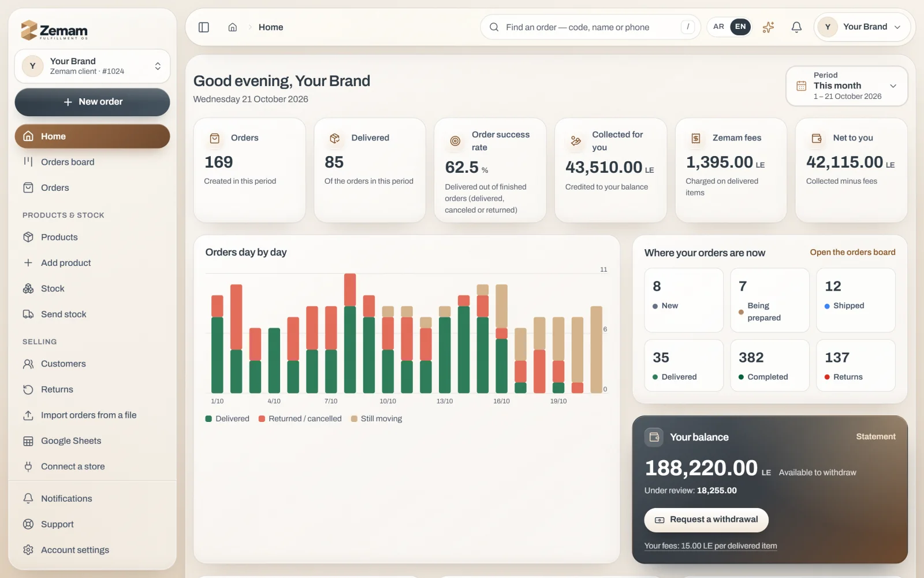
Task: Click the Orders card bag icon
Action: click(x=215, y=138)
